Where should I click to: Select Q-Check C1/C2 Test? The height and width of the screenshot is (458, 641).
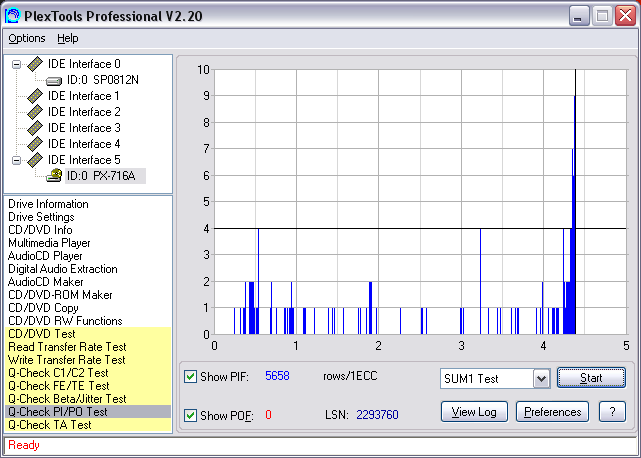tap(88, 373)
